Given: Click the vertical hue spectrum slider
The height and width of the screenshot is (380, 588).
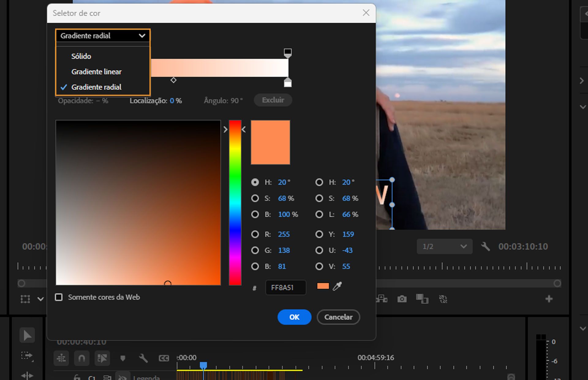Looking at the screenshot, I should coord(235,202).
